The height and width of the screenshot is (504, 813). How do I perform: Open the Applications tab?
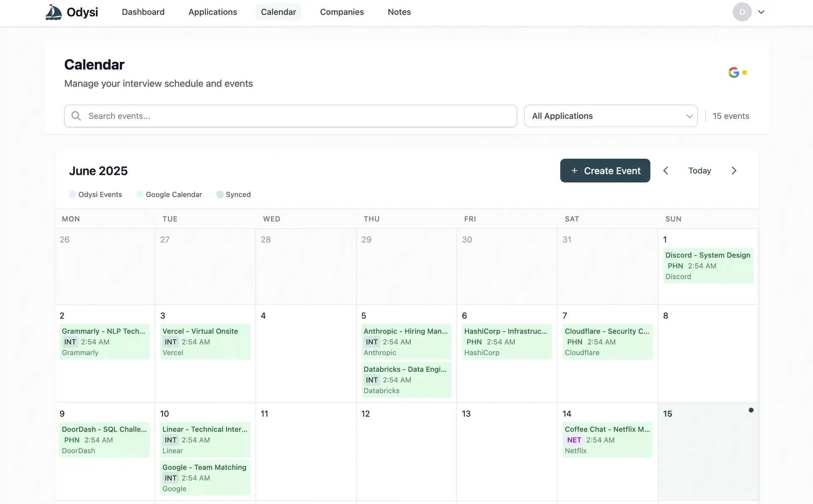tap(213, 12)
